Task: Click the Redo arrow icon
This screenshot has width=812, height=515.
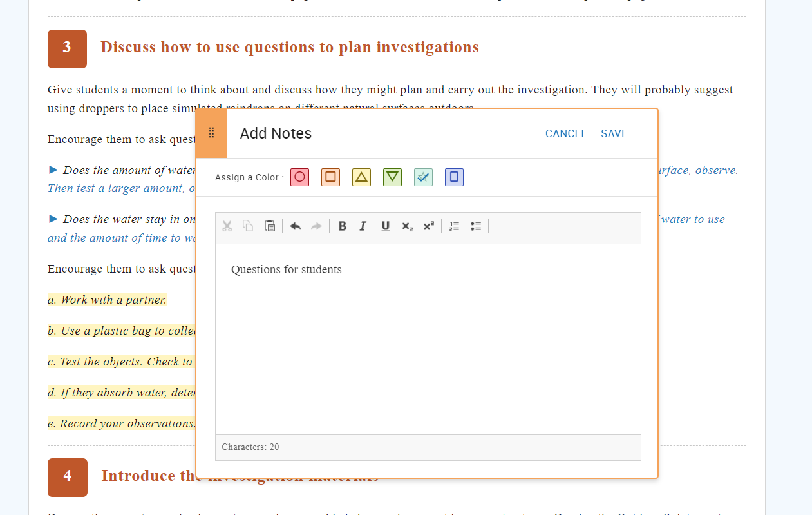Action: pyautogui.click(x=316, y=226)
